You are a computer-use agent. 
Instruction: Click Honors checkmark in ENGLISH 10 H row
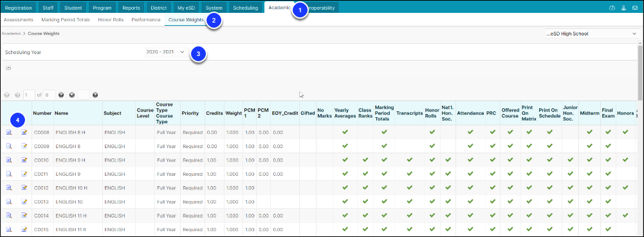point(625,187)
